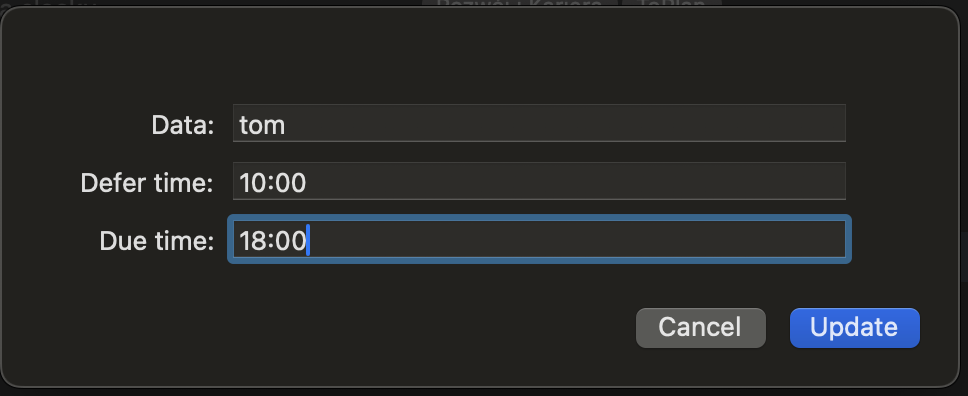968x396 pixels.
Task: Click the partially hidden Rozwój i Kariera tab
Action: (519, 3)
